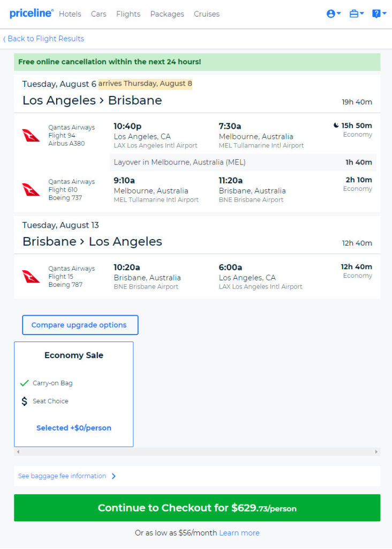Click Qantas logo for Flight 94

point(31,135)
